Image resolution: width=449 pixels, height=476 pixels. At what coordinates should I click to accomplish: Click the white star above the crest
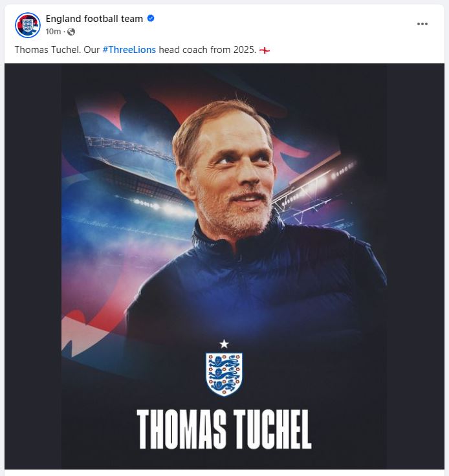[224, 344]
